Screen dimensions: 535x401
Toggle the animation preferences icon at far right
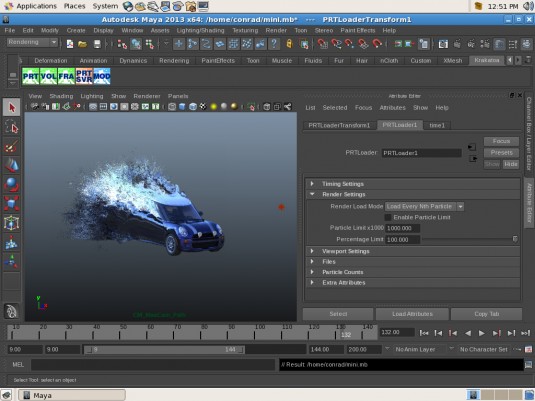528,349
